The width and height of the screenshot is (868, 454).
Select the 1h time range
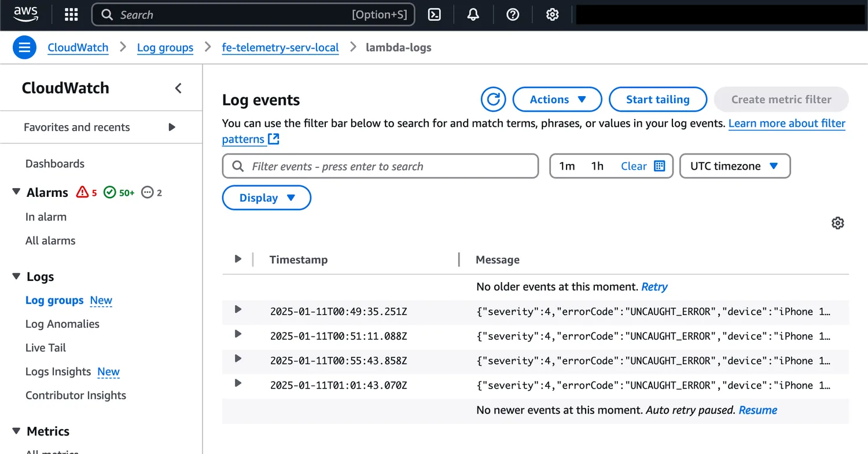(597, 166)
